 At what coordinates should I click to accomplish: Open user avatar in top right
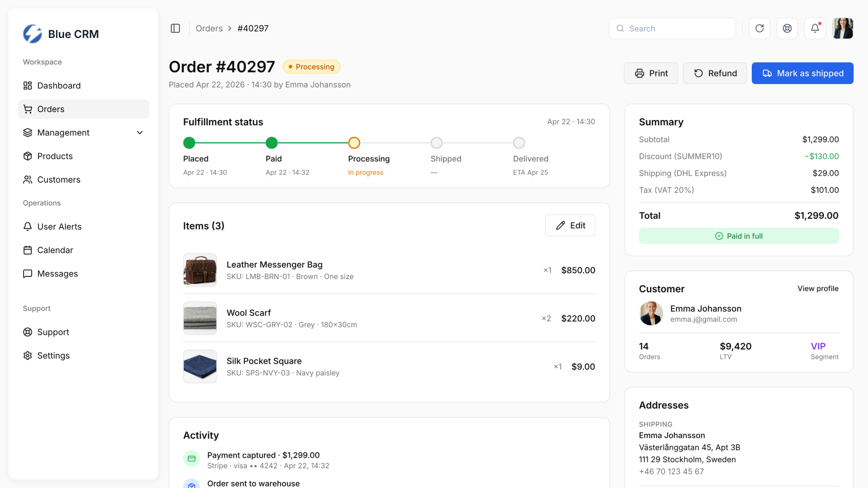point(843,28)
